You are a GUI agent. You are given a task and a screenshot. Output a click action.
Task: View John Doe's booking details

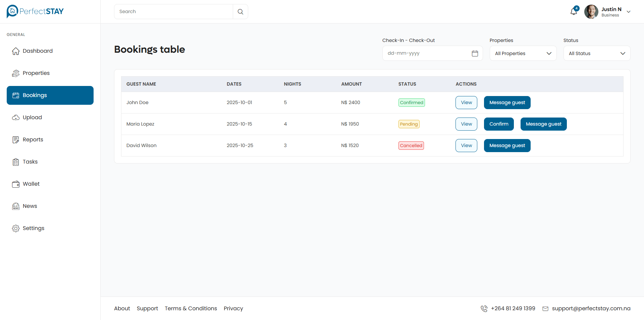466,102
